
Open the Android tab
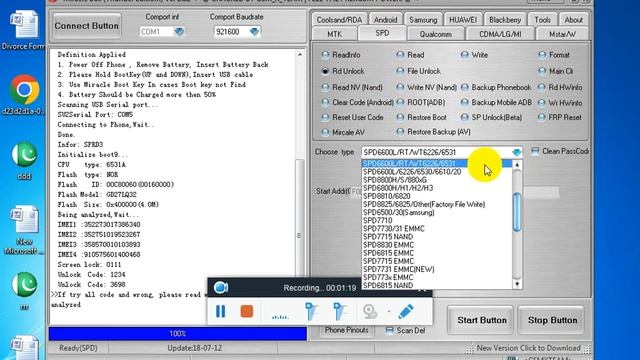click(385, 20)
